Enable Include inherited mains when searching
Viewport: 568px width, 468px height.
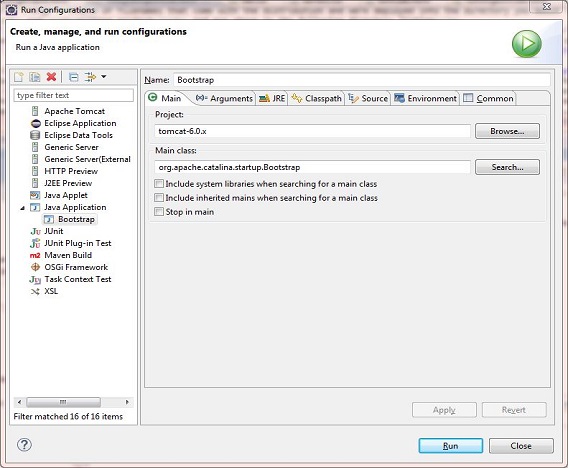pos(159,197)
